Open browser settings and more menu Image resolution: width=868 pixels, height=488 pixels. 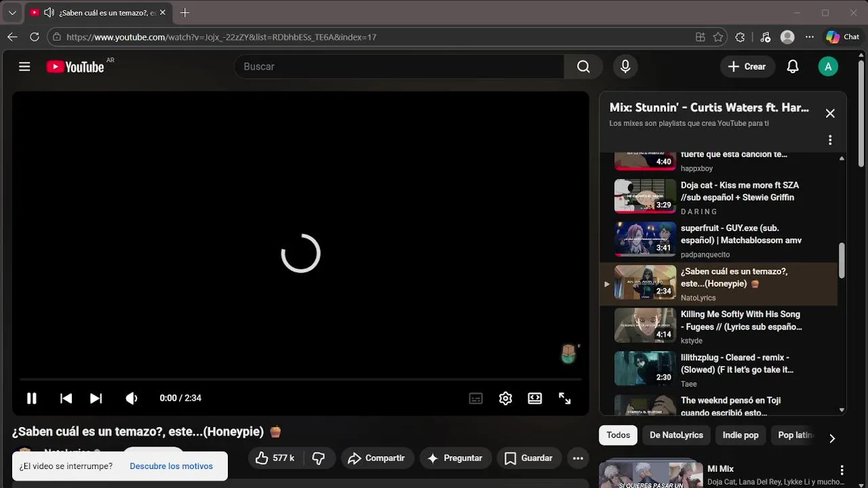810,37
